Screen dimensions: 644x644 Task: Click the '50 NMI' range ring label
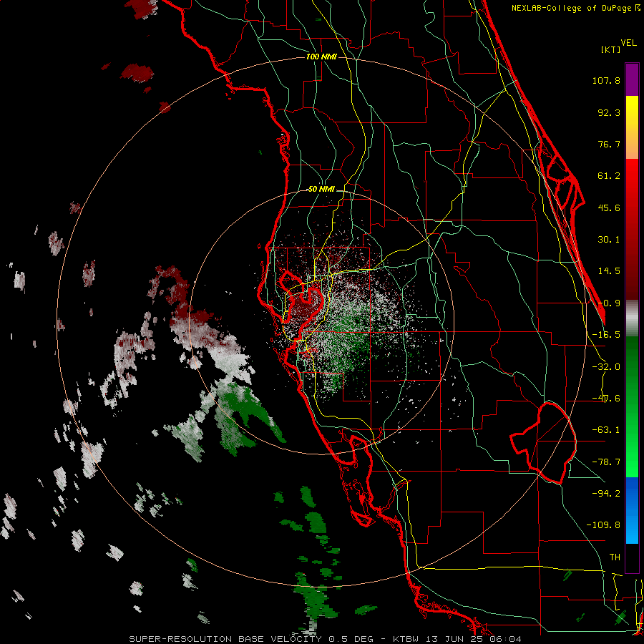tap(321, 190)
